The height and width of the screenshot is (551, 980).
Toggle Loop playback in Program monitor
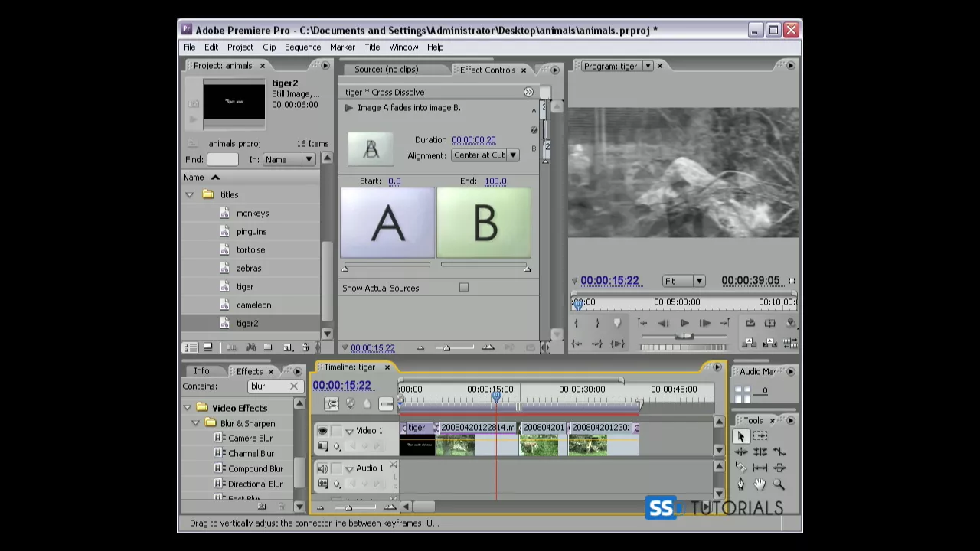coord(750,323)
